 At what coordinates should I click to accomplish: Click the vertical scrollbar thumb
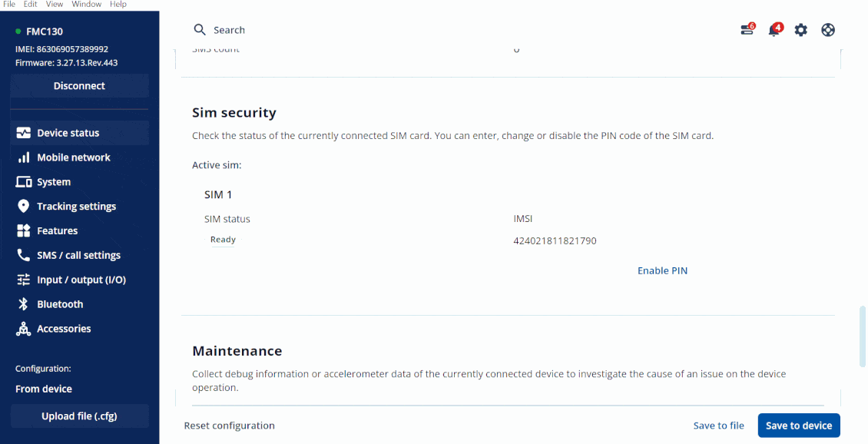pyautogui.click(x=863, y=336)
